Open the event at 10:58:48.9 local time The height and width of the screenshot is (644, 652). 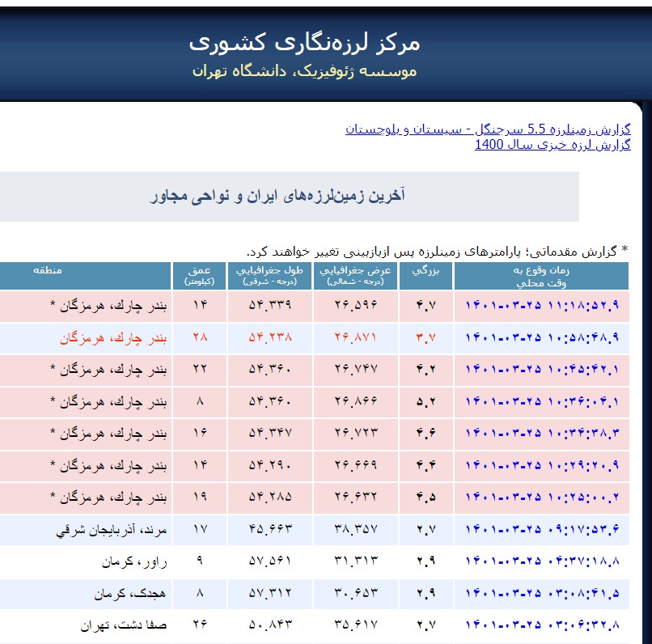(x=542, y=337)
